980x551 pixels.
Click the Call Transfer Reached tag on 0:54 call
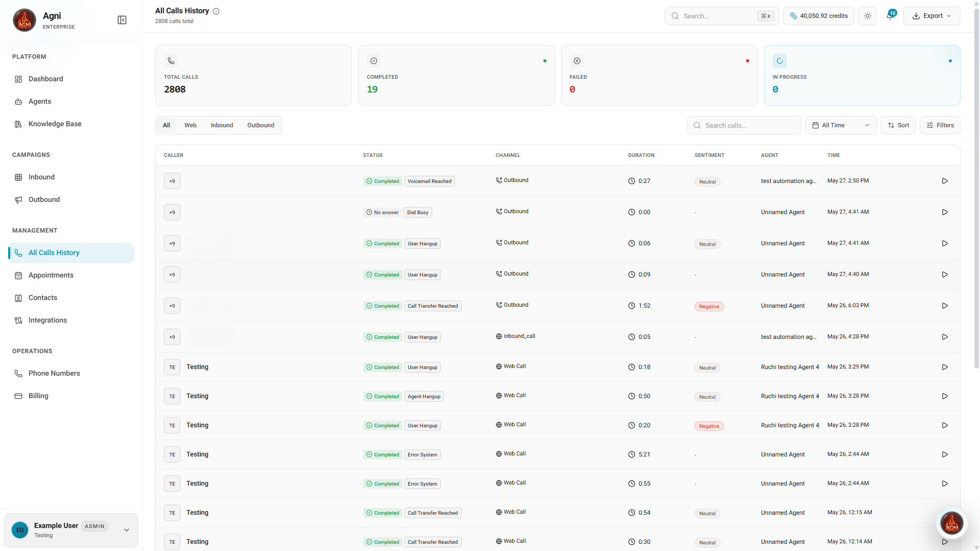point(433,513)
